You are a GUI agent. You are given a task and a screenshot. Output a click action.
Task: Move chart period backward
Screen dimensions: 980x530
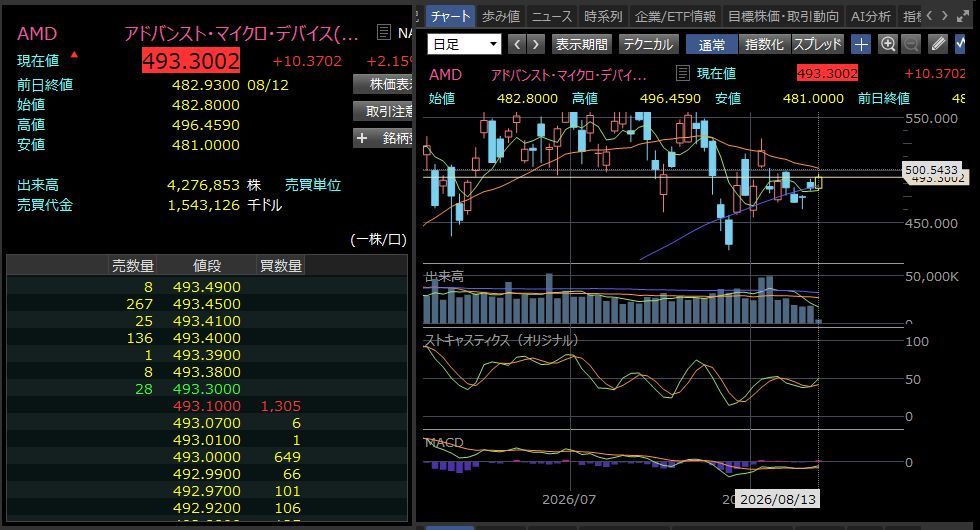click(x=517, y=44)
